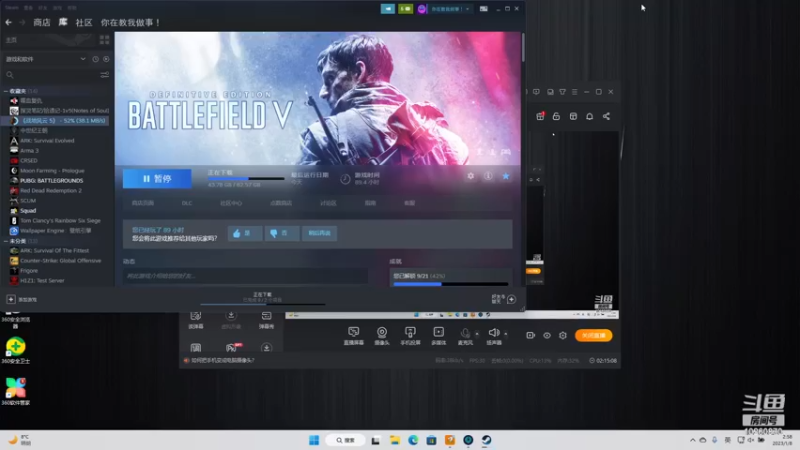Select Wallpaper Engine in library
Viewport: 800px width, 450px height.
(55, 231)
